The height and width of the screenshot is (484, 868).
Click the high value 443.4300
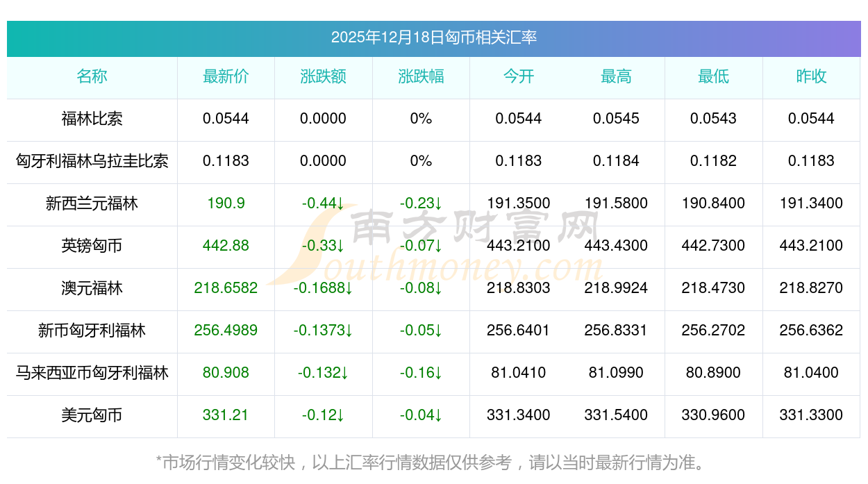(x=616, y=246)
